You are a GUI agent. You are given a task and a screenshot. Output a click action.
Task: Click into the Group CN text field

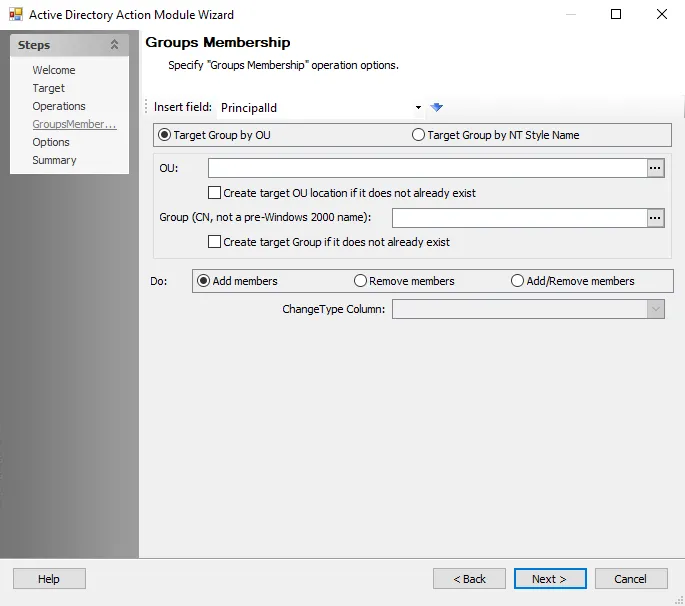coord(519,218)
